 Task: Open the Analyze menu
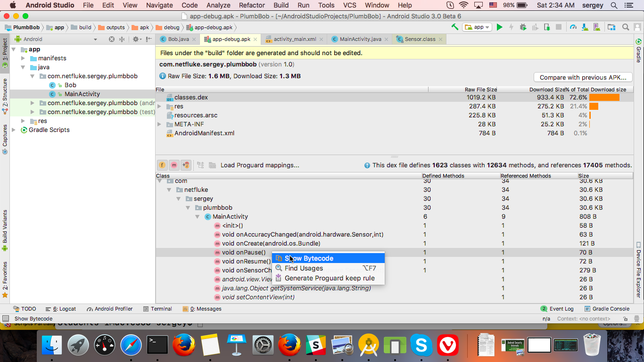218,5
